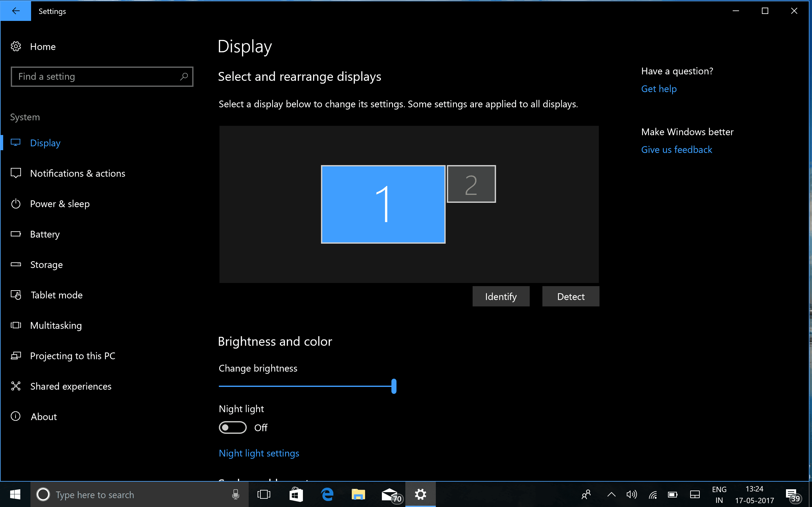Open Battery settings
Image resolution: width=812 pixels, height=507 pixels.
tap(45, 234)
